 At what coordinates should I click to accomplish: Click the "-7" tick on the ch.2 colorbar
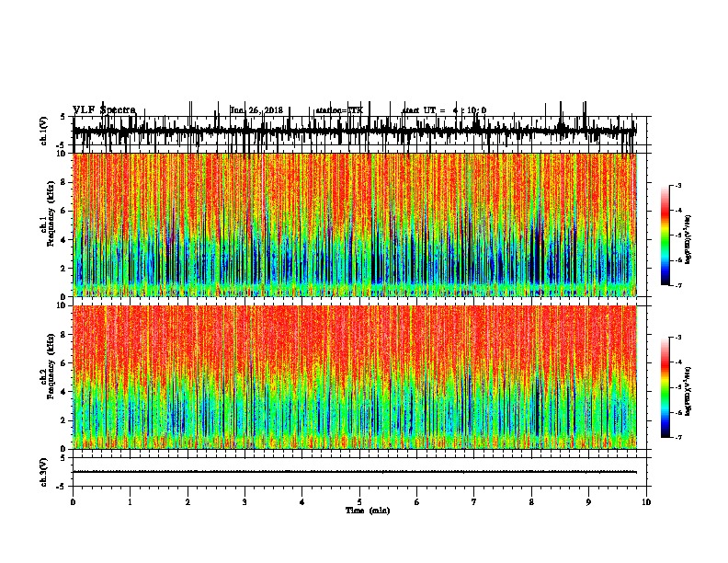[x=677, y=438]
